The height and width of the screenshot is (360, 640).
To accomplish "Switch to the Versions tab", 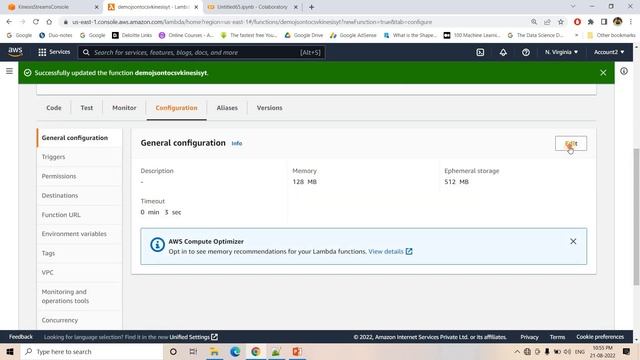I will (x=269, y=108).
